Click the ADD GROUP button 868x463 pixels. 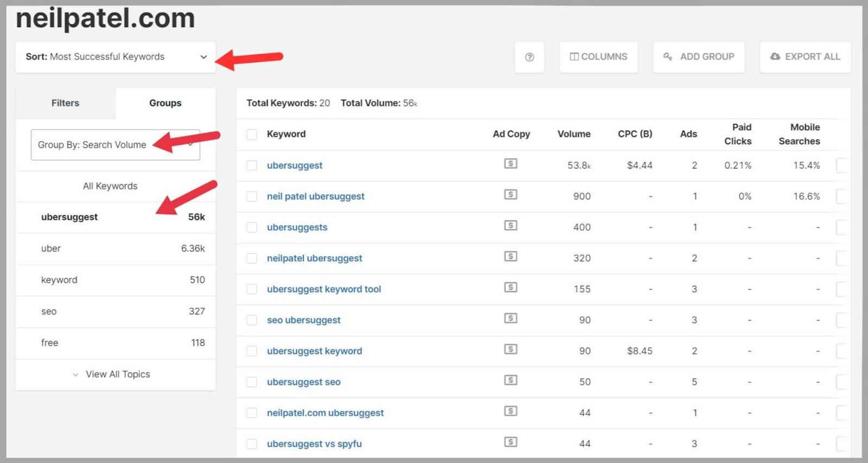(699, 57)
